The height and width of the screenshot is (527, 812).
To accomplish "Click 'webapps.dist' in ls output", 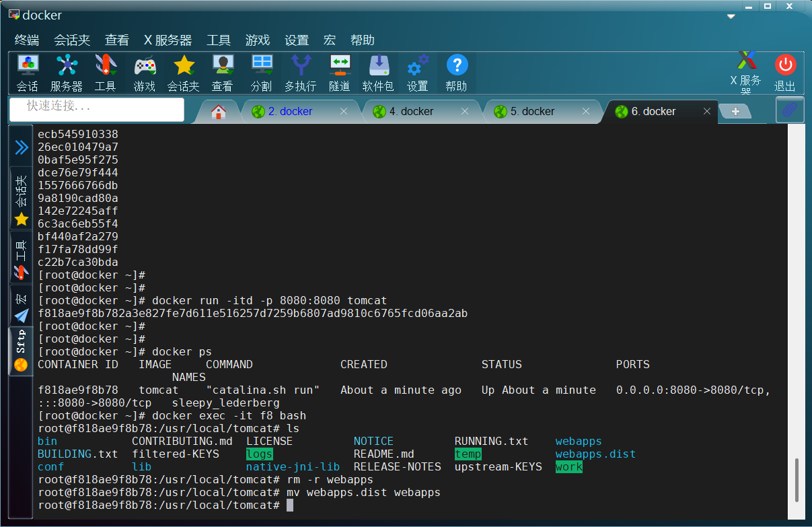I will pos(595,454).
